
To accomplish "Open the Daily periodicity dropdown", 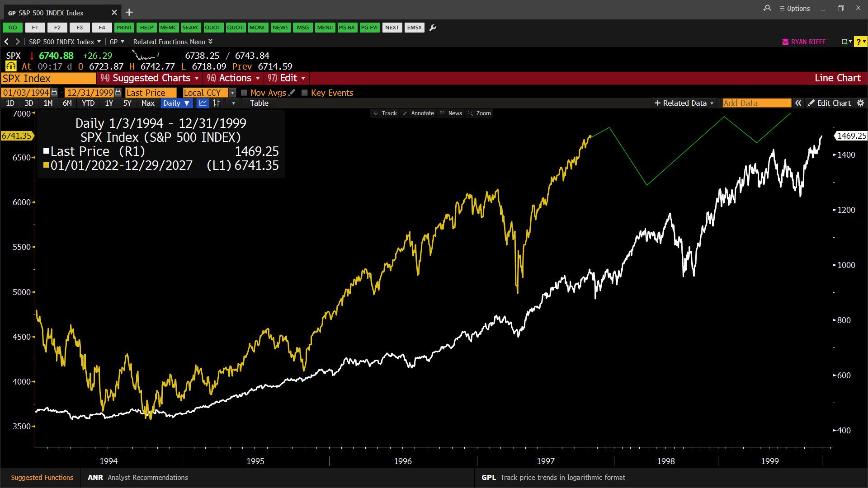I will pos(176,103).
